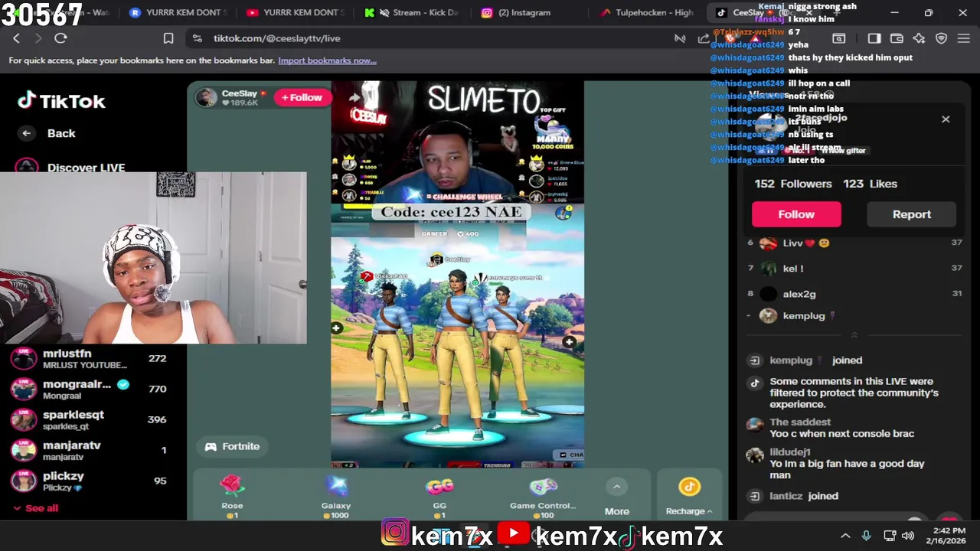Viewport: 980px width, 551px height.
Task: Click pink Follow button on profile card
Action: [x=796, y=214]
